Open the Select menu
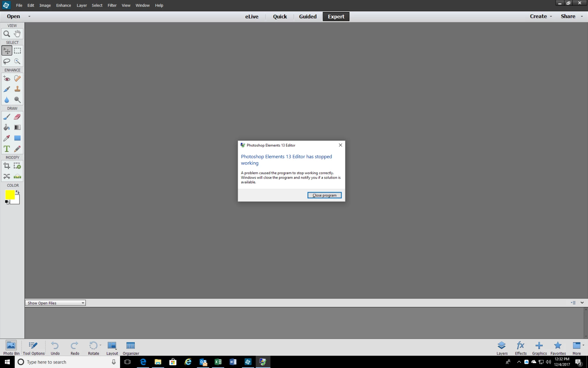Viewport: 588px width, 368px height. pyautogui.click(x=97, y=5)
